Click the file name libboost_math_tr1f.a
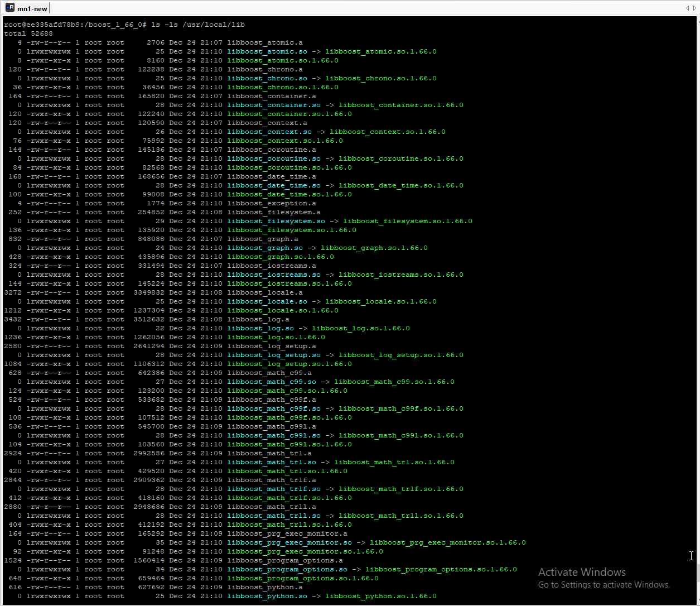 272,480
